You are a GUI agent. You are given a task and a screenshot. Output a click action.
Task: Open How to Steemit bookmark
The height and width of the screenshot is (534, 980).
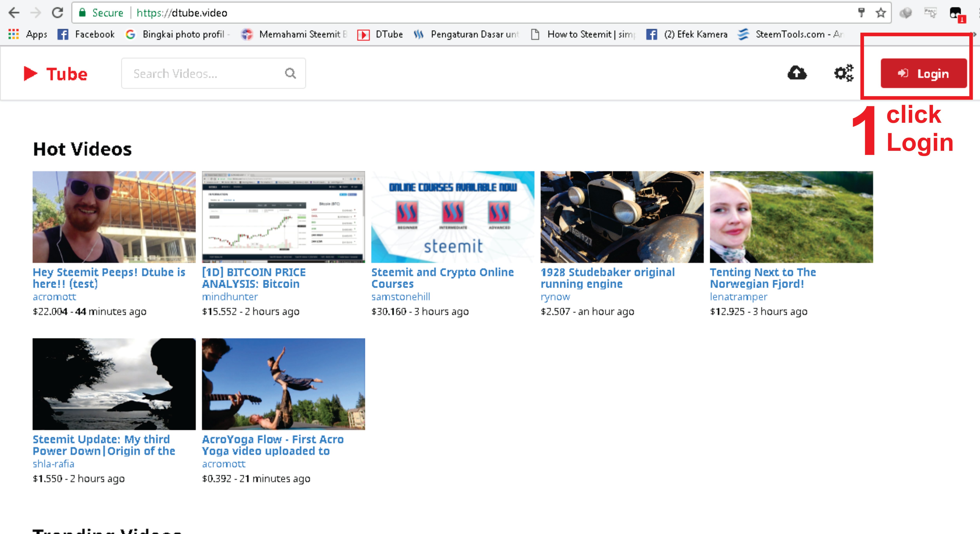pyautogui.click(x=583, y=34)
